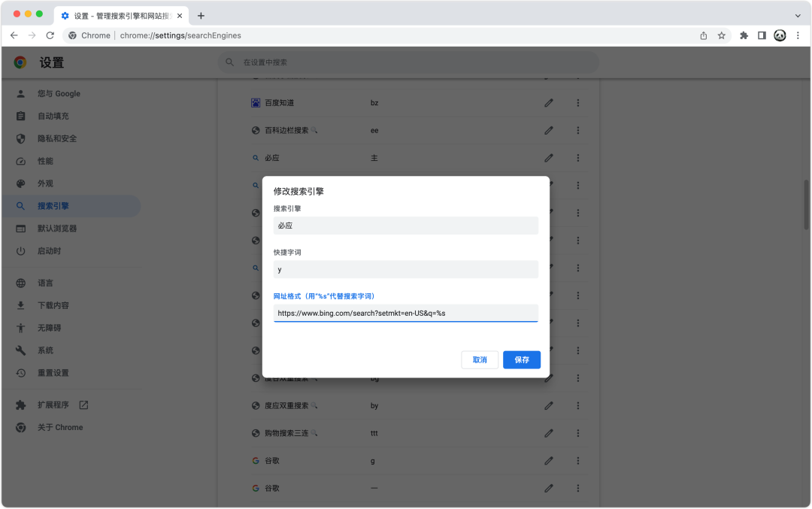Open more actions for 购物搜索三连

tap(578, 433)
